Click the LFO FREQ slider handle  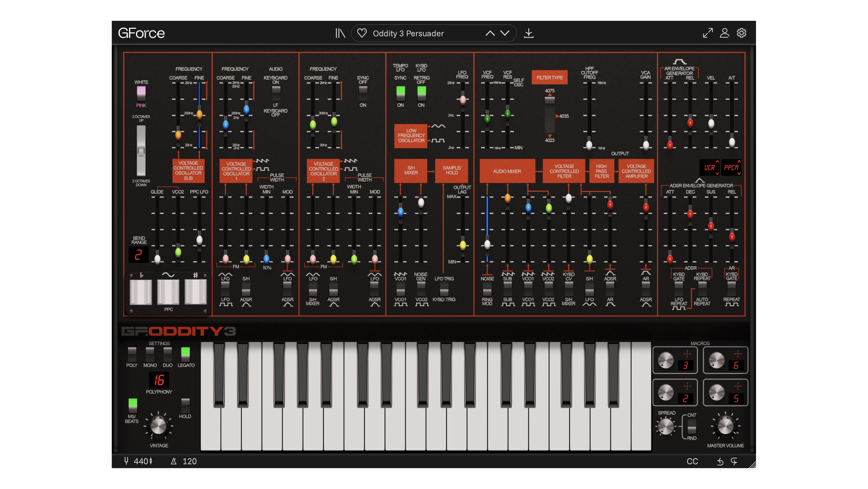point(463,100)
